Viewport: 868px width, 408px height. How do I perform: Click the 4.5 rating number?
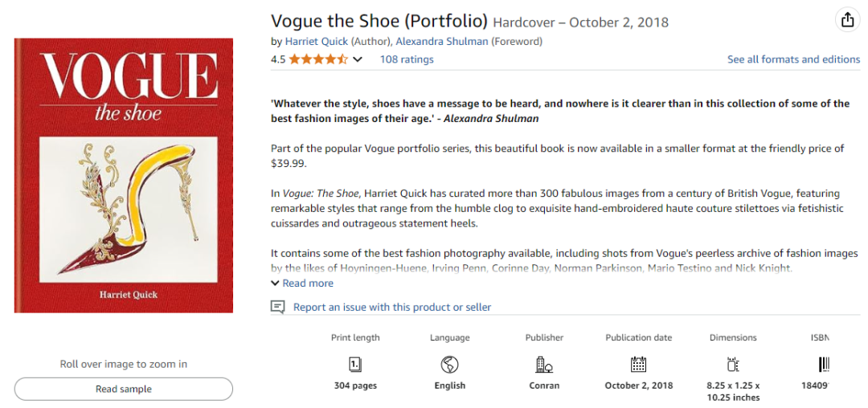coord(278,59)
